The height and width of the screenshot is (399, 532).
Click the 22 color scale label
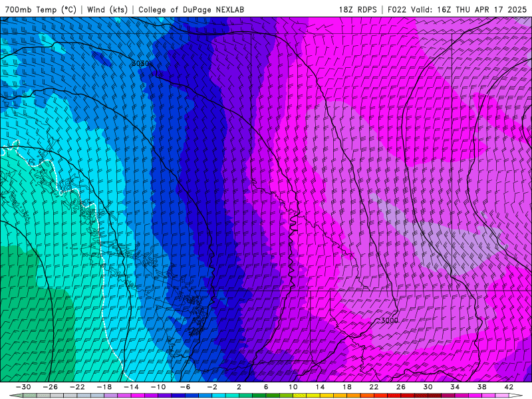click(374, 387)
